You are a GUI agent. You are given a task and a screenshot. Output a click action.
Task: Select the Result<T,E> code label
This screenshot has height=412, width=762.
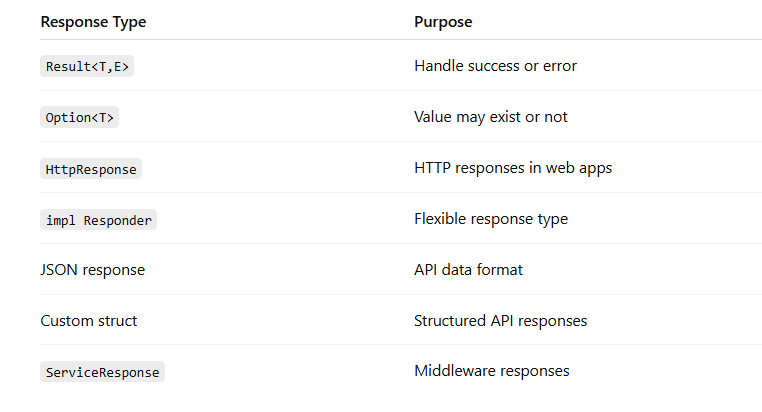pos(88,67)
